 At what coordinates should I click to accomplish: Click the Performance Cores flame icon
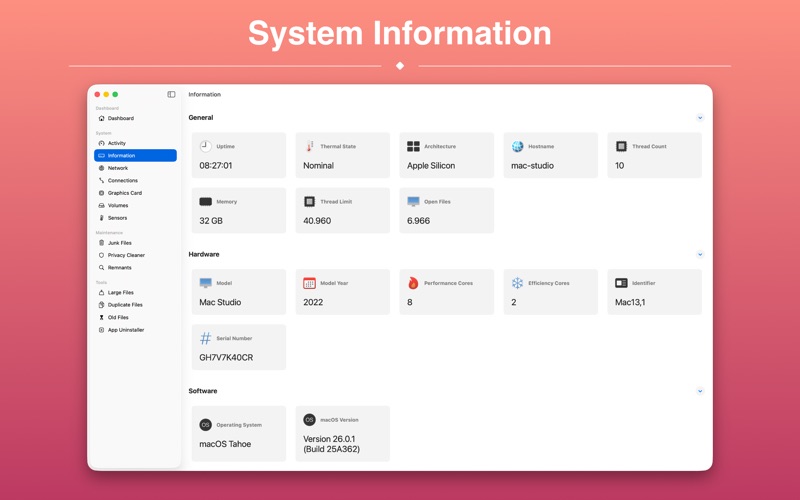pyautogui.click(x=413, y=283)
